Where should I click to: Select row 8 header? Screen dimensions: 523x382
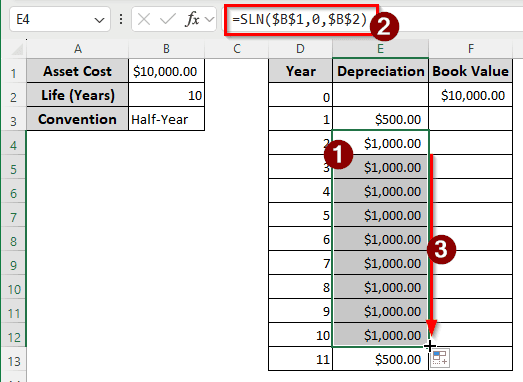[x=13, y=239]
